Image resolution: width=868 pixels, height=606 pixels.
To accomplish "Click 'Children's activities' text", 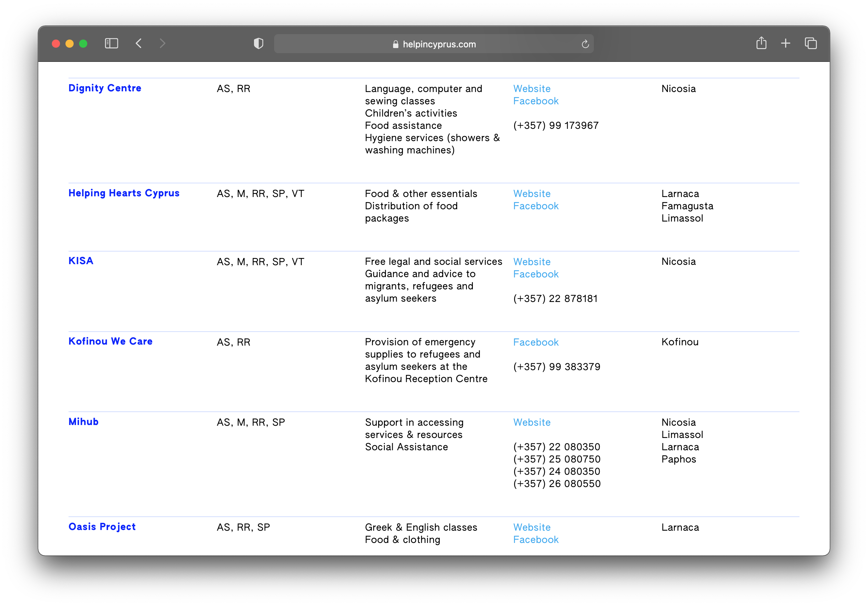I will click(411, 113).
